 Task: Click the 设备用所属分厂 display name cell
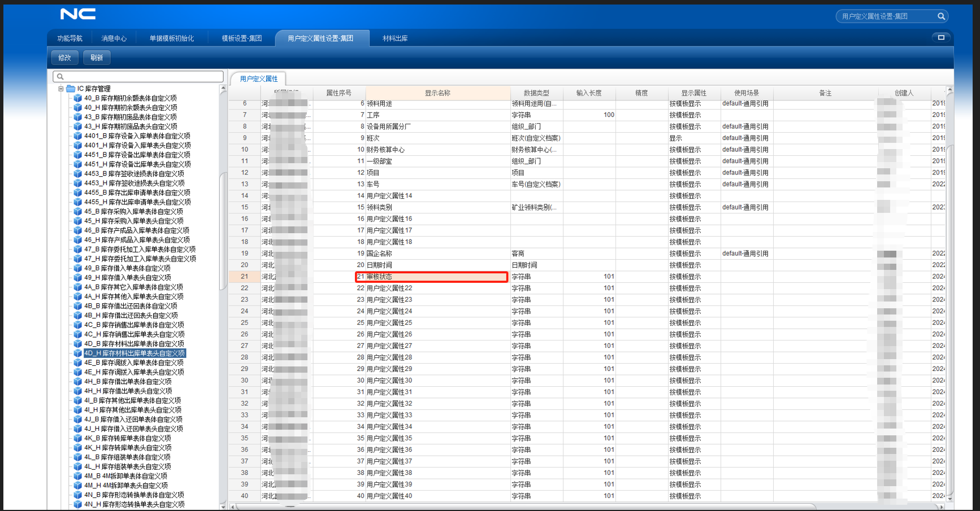tap(438, 126)
